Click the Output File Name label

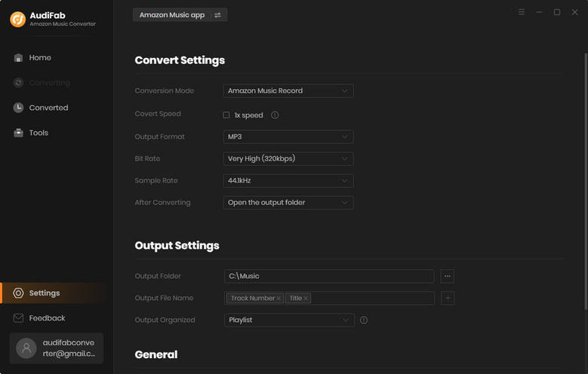[x=164, y=299]
